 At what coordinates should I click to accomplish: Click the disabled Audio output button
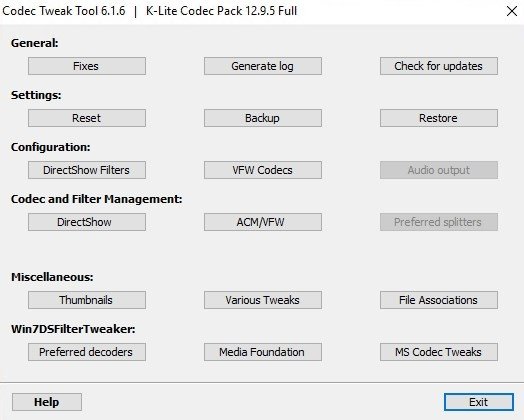click(439, 170)
